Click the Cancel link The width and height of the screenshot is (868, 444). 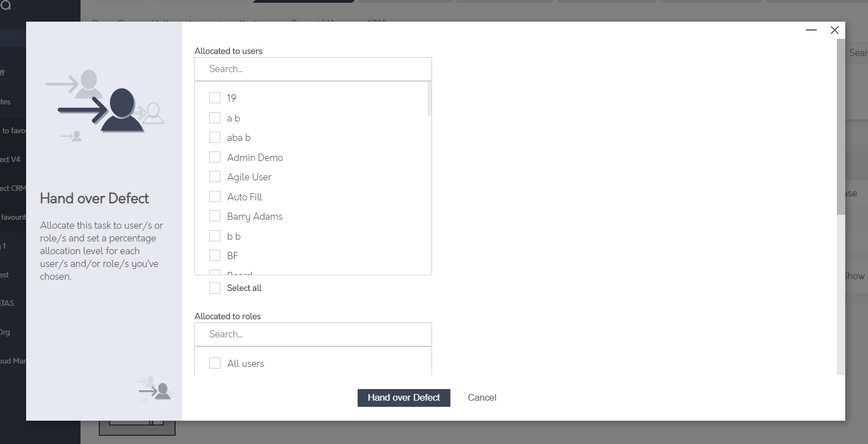pos(481,398)
